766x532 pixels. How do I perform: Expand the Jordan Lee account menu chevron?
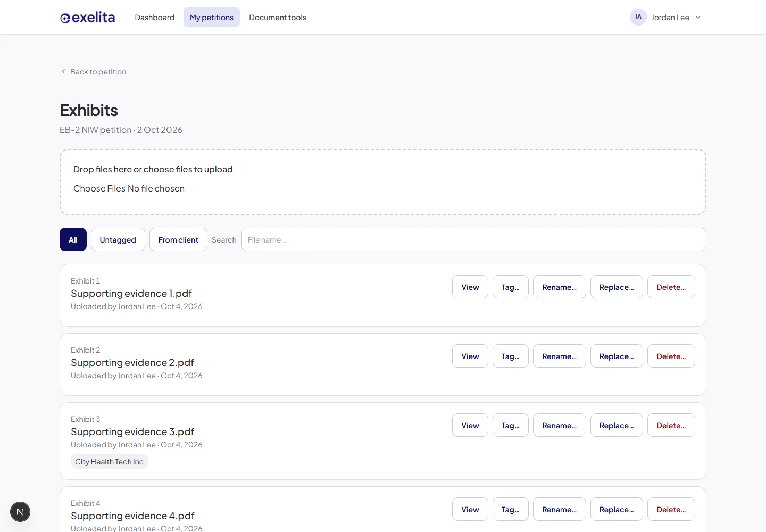[x=698, y=18]
